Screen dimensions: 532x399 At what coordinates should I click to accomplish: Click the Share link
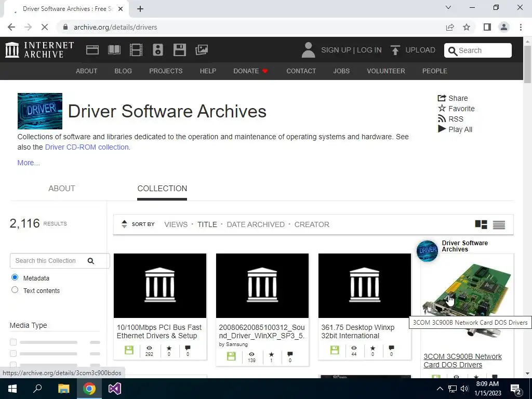pos(453,98)
